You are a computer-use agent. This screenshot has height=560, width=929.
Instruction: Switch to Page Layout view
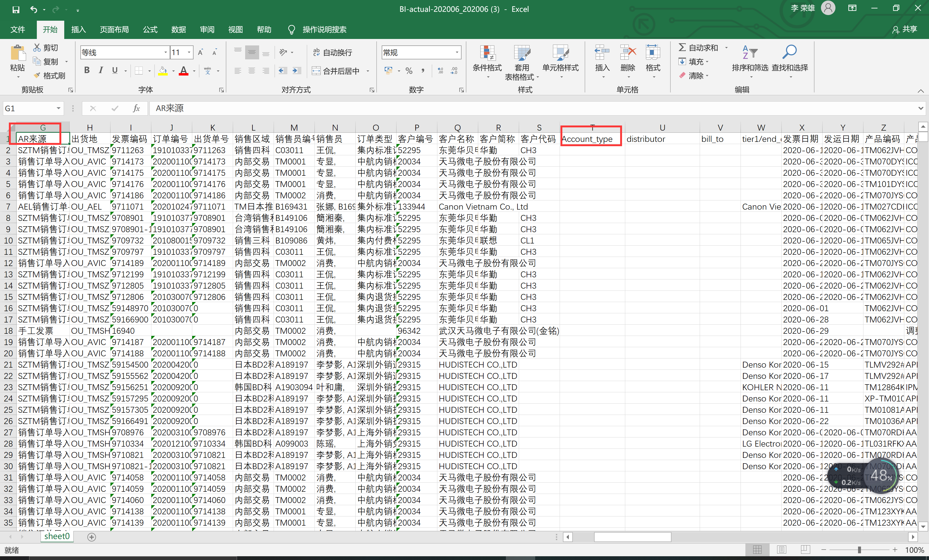click(781, 550)
